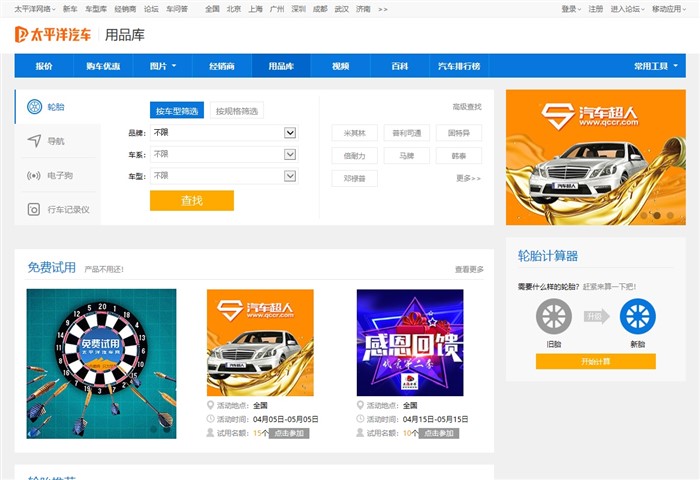
Task: Select the 成都 city link
Action: [320, 9]
